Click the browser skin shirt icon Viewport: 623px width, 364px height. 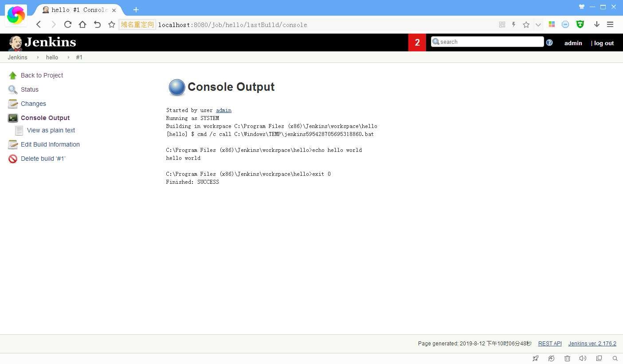[x=582, y=7]
